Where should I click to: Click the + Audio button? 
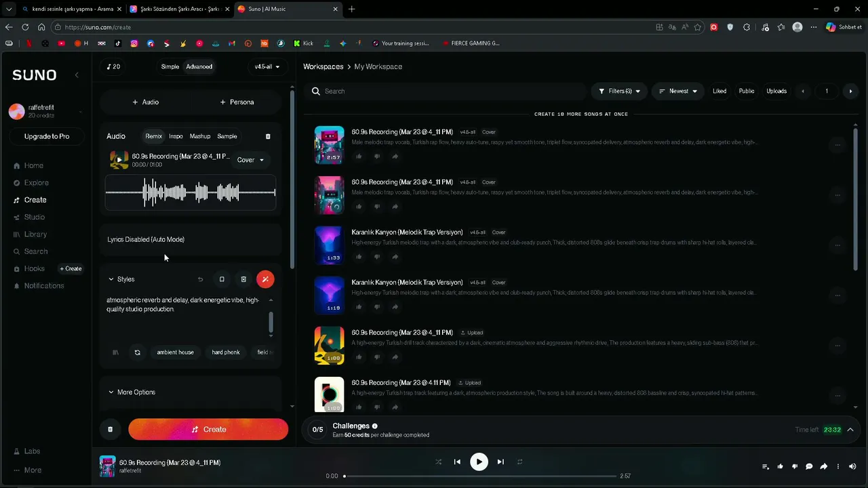[146, 102]
